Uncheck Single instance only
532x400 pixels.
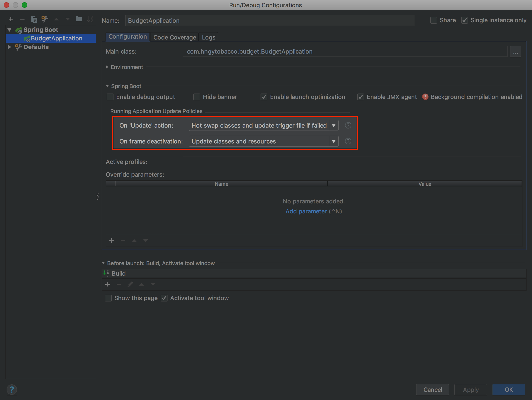point(464,20)
